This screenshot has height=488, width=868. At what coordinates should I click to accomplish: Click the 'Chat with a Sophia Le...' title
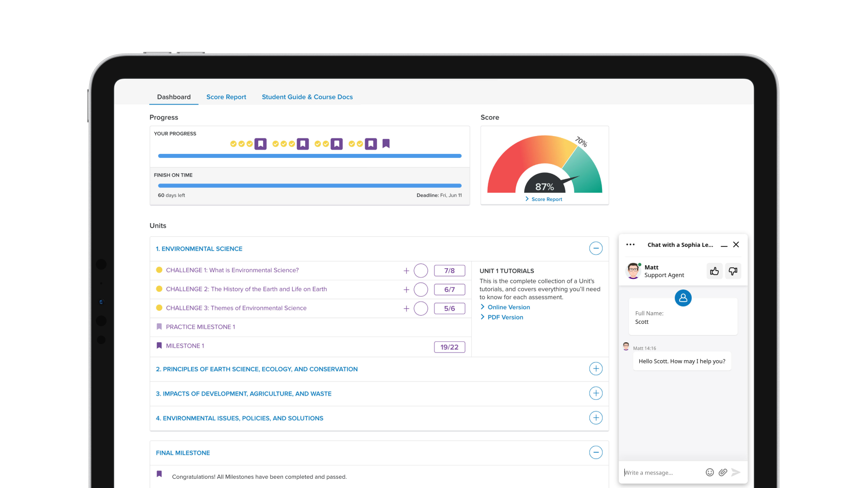click(x=680, y=245)
